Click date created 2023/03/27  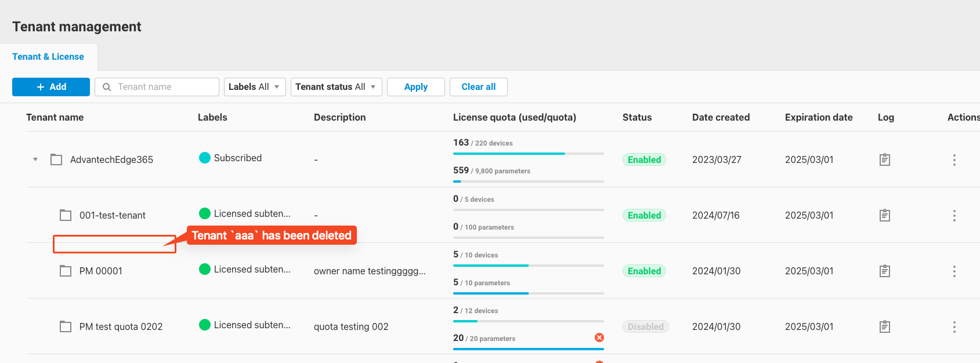coord(717,159)
